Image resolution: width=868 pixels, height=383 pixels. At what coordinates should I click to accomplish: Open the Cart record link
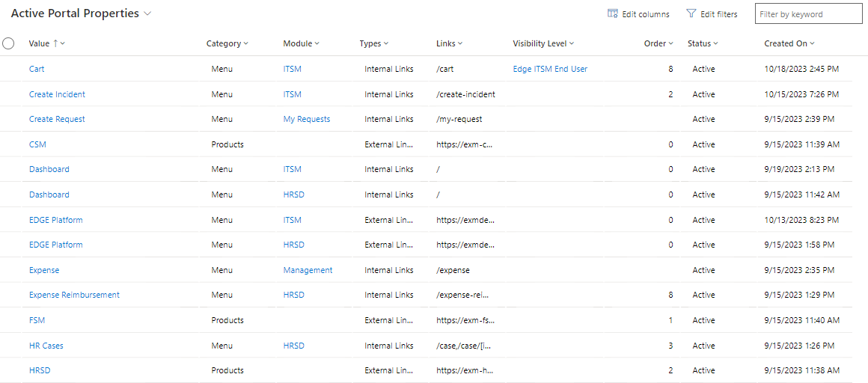[x=37, y=69]
